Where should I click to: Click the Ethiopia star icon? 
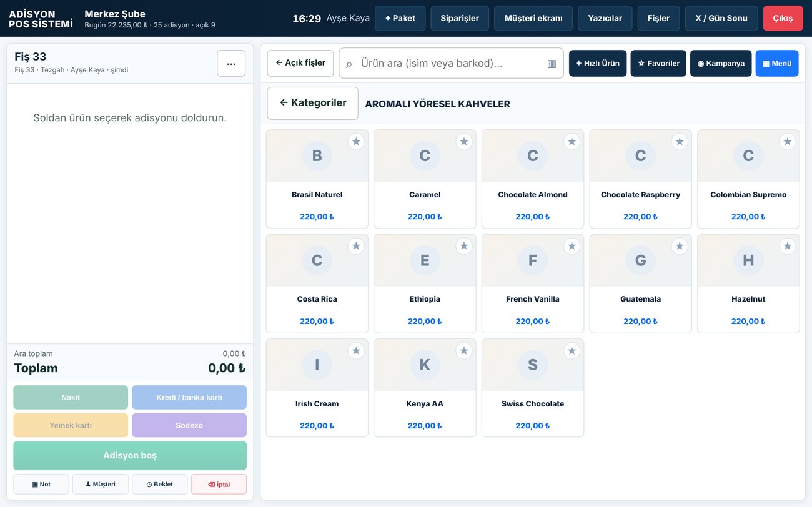463,246
